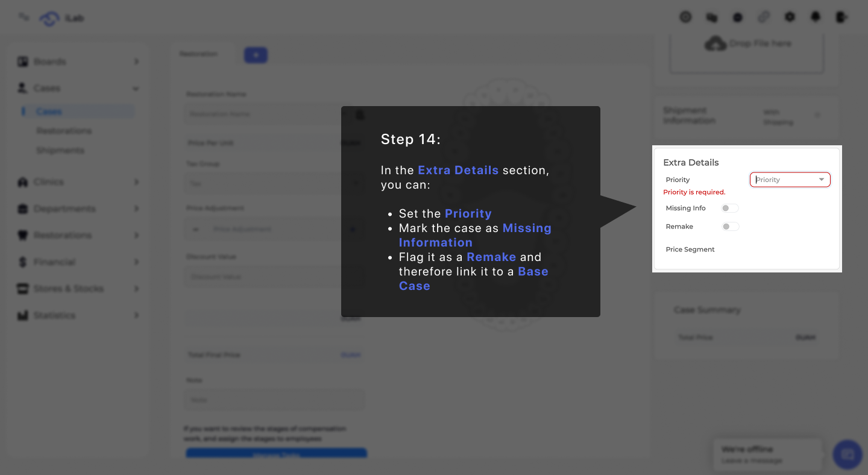Viewport: 868px width, 475px height.
Task: Expand the Stores & Stocks section
Action: [78, 289]
